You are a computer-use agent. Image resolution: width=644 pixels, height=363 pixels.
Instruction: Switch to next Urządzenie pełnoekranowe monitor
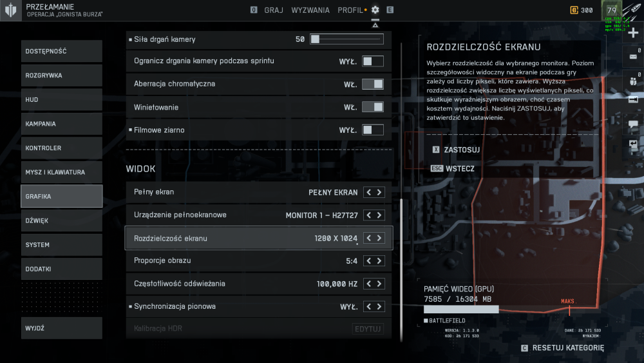pyautogui.click(x=379, y=215)
